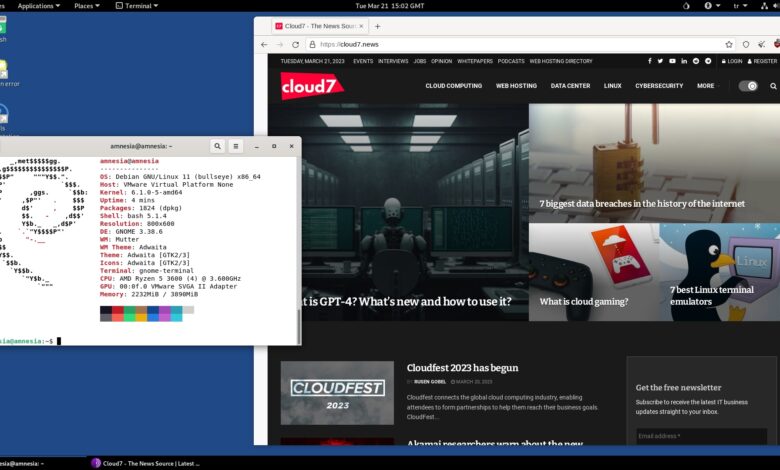780x470 pixels.
Task: Open the GPT-4 featured article headline
Action: point(408,301)
